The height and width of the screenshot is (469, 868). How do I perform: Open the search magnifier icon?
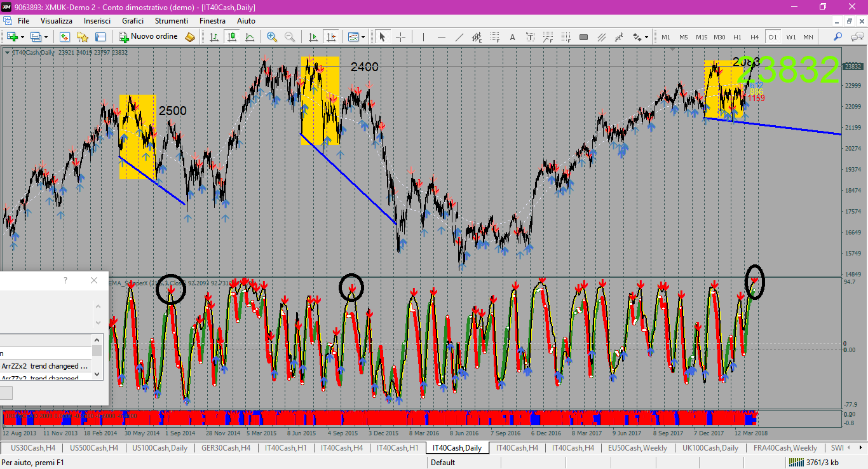838,37
